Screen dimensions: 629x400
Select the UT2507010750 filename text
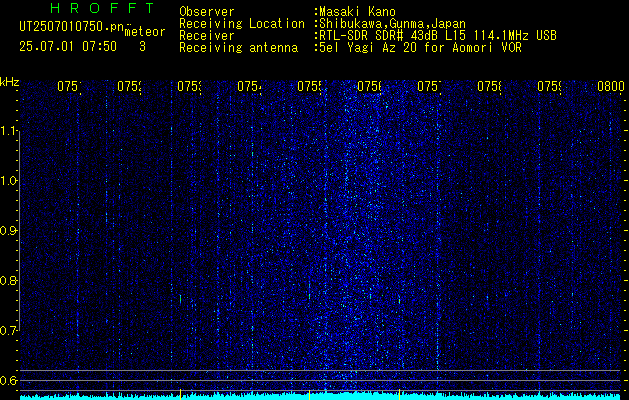tap(72, 27)
